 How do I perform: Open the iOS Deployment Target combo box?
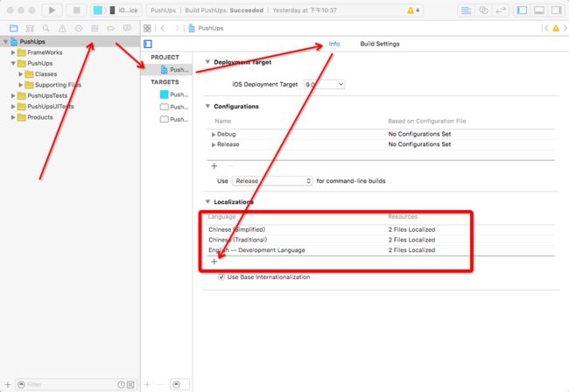tap(325, 85)
